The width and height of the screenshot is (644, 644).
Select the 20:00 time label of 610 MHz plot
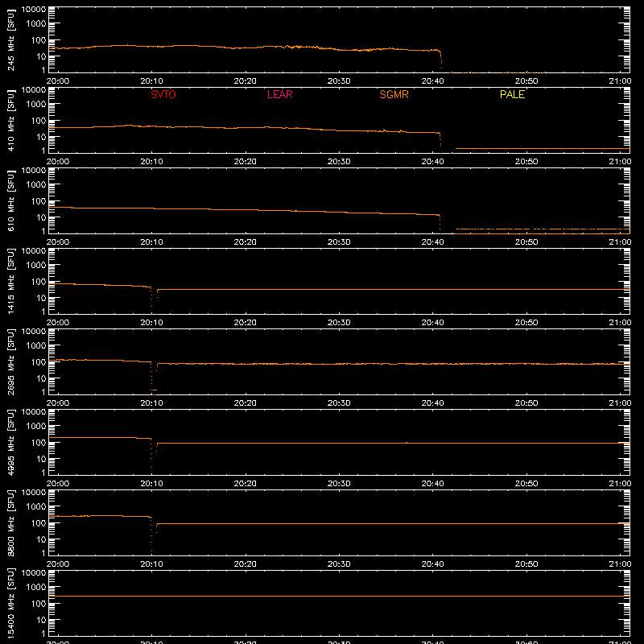[57, 242]
